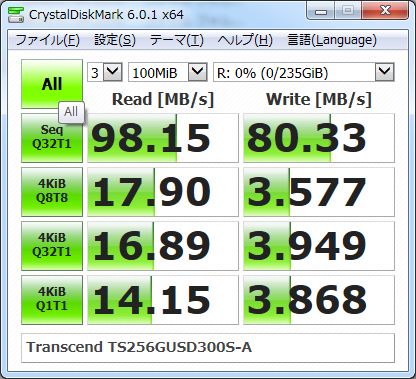Click the 4KiB Q32T1 write result 3.949
Screen dimensions: 416x379
(x=319, y=246)
